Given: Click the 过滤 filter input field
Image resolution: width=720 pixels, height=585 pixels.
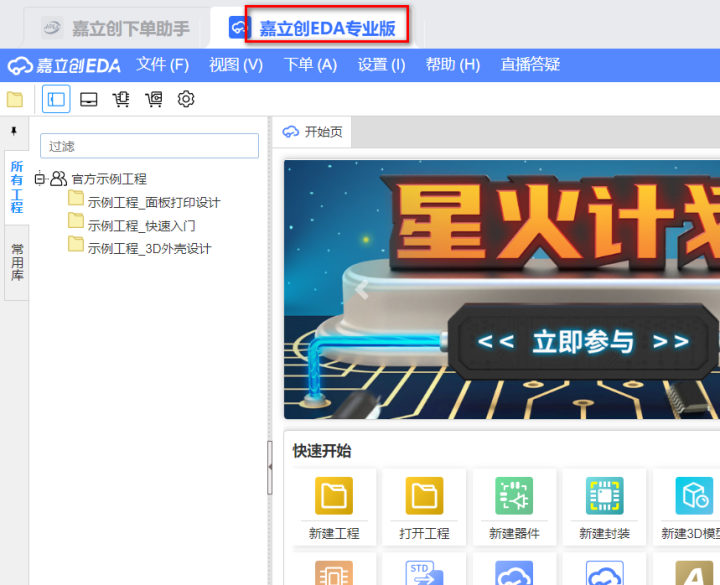Looking at the screenshot, I should pos(149,146).
